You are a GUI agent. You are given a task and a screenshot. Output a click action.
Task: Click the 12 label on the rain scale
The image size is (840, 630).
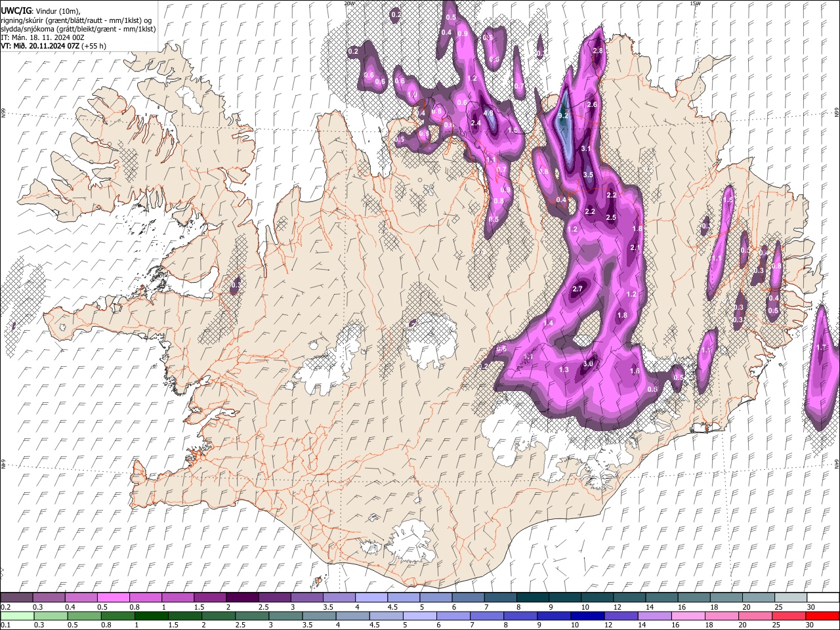pos(608,625)
